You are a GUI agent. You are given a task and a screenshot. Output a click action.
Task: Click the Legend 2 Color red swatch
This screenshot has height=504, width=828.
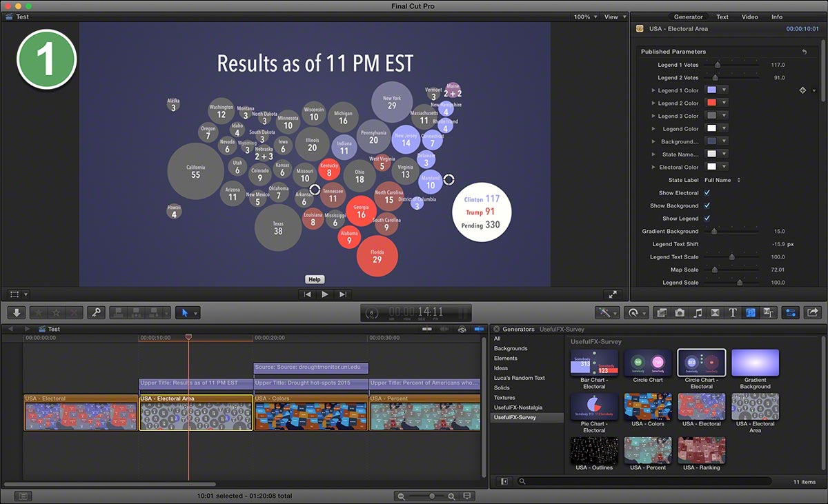tap(711, 103)
